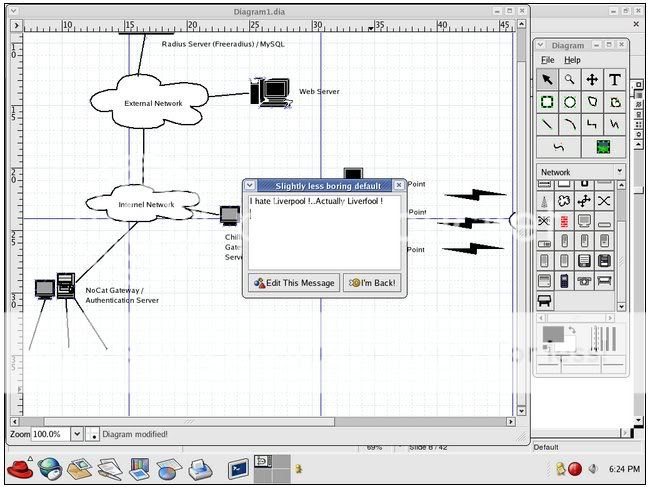Select the Text tool
648x487 pixels.
click(x=615, y=79)
